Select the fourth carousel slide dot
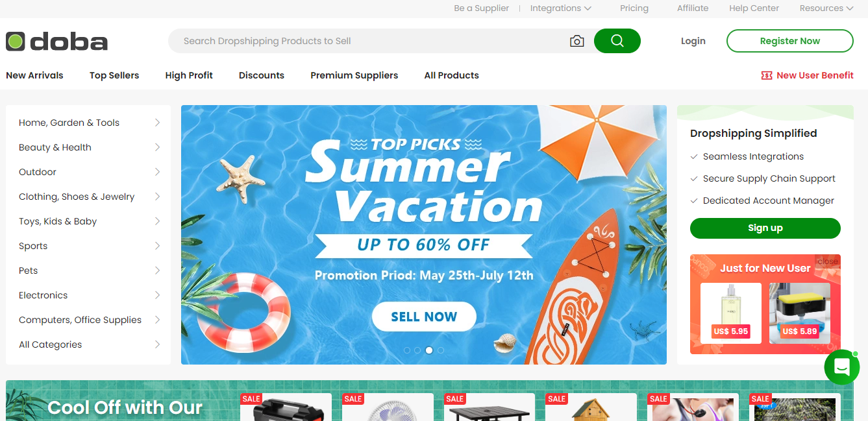 (x=441, y=350)
